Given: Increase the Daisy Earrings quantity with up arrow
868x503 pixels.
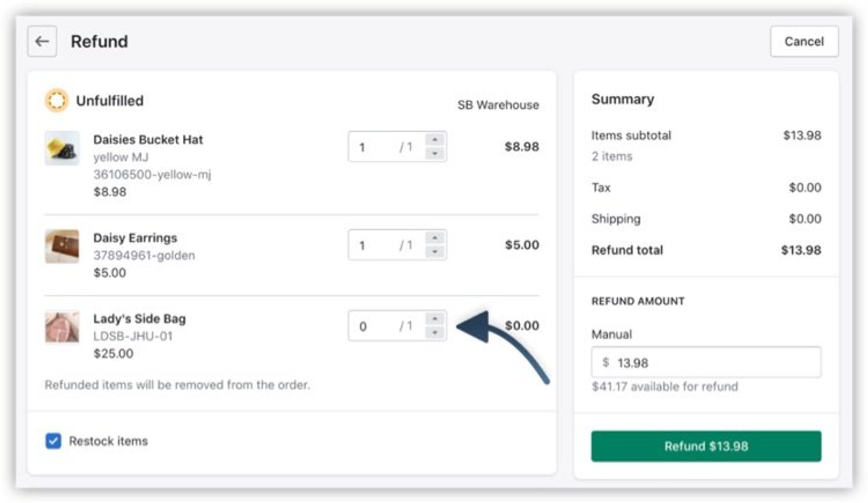Looking at the screenshot, I should (x=434, y=238).
